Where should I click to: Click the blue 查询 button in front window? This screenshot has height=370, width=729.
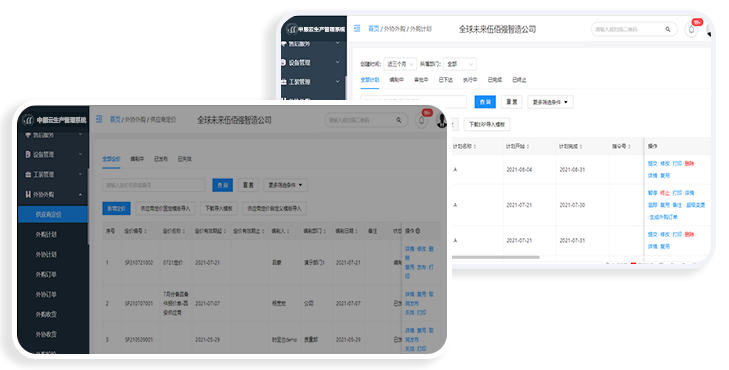tap(223, 185)
